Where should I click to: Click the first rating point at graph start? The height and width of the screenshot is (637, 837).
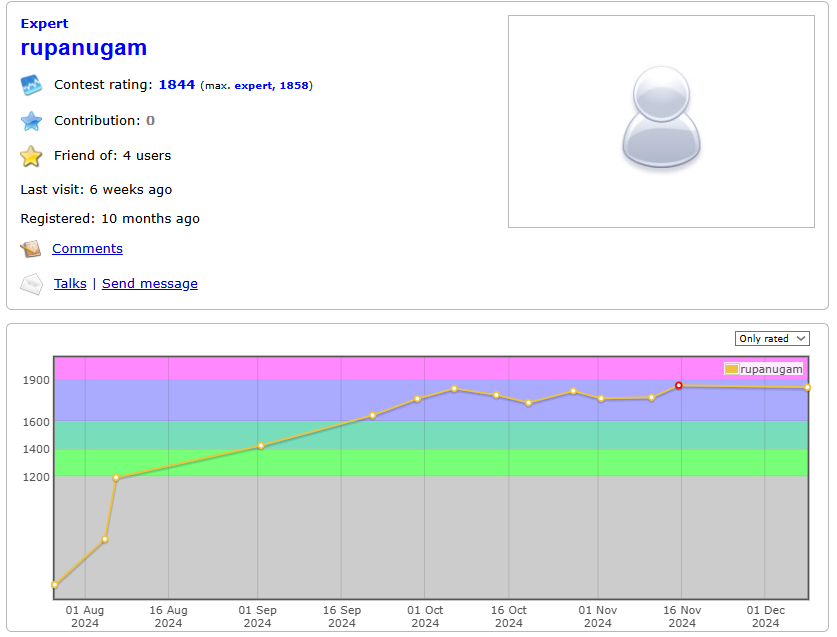55,583
